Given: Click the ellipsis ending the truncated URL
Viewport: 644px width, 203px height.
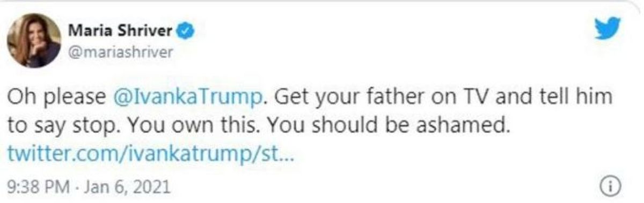Looking at the screenshot, I should point(285,160).
